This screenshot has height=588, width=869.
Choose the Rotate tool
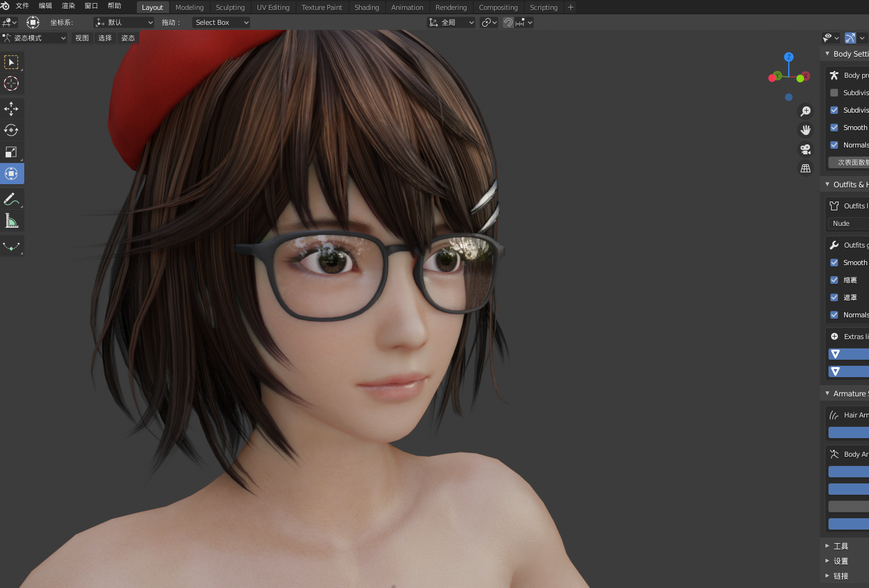(11, 130)
